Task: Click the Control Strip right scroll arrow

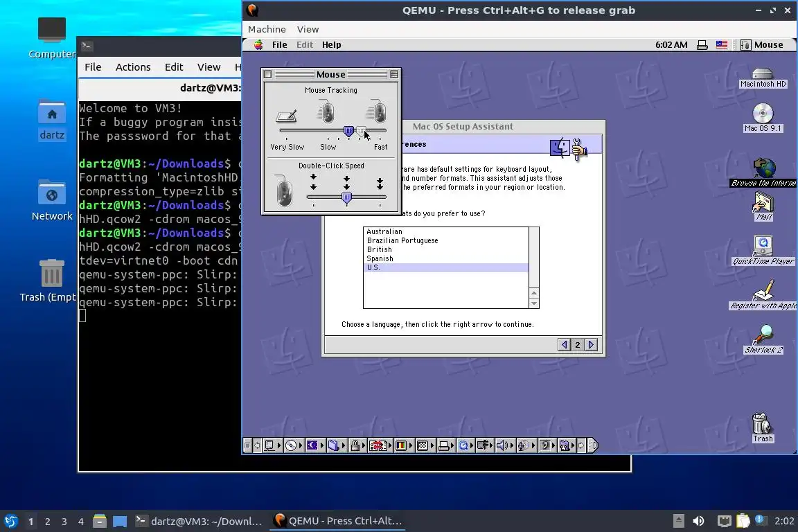Action: tap(581, 446)
